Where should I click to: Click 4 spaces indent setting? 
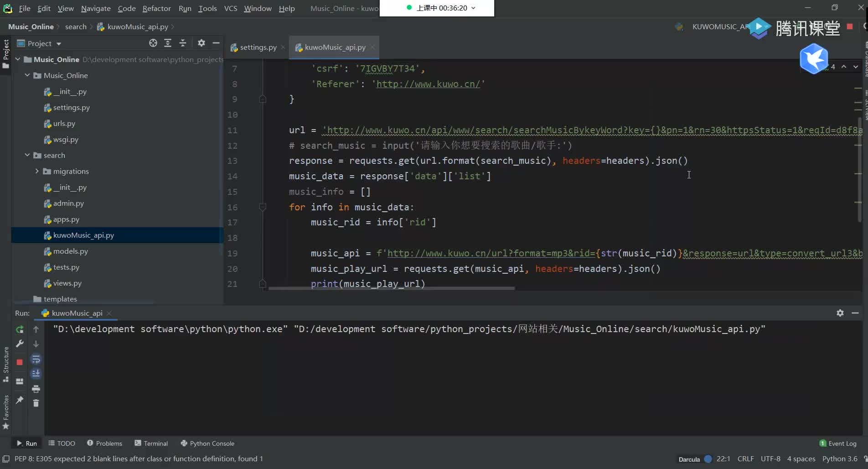[x=801, y=459]
